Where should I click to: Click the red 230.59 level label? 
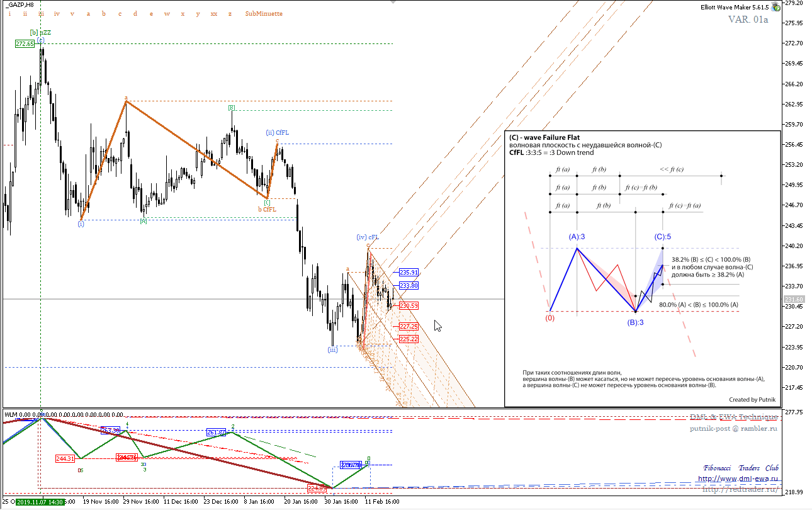(409, 305)
